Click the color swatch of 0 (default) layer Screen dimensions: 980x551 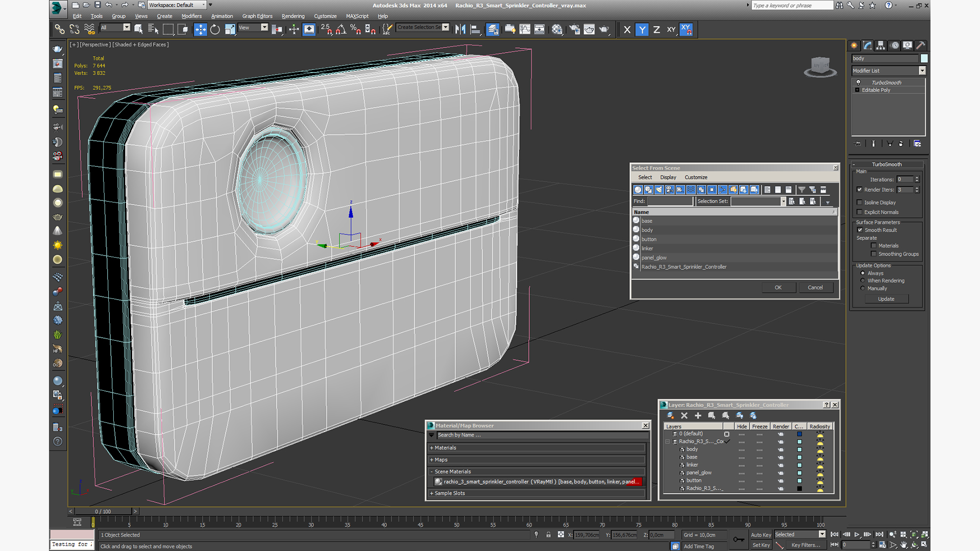(x=799, y=434)
